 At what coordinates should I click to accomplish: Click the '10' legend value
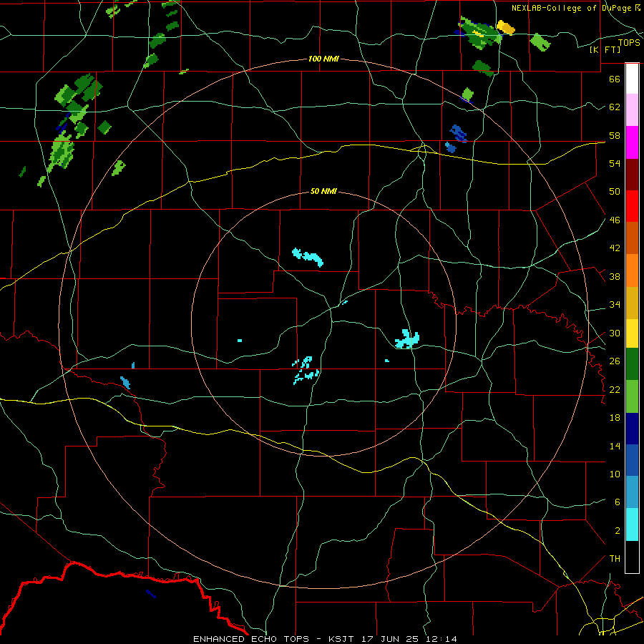(615, 474)
